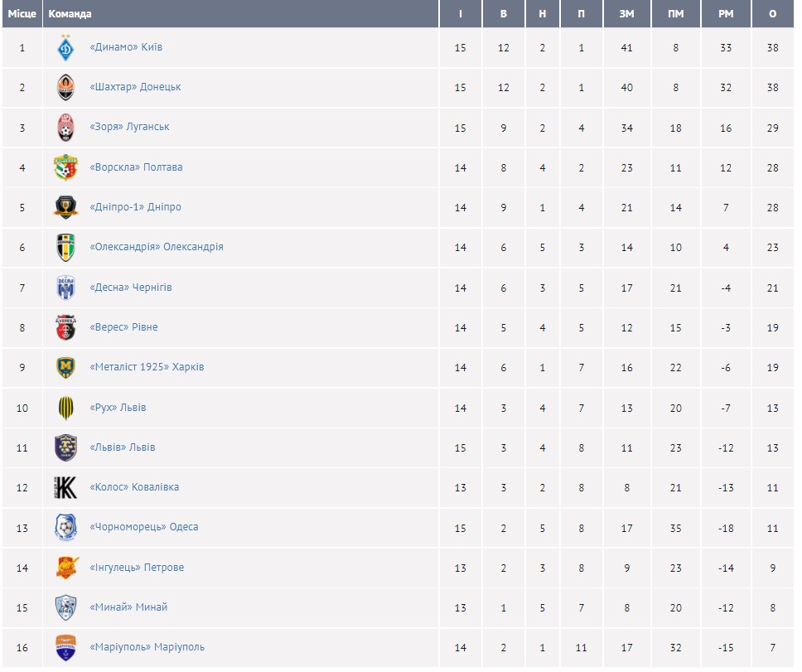Click the Oleksandriya striped crest
Screen dimensions: 802x672
tap(65, 247)
